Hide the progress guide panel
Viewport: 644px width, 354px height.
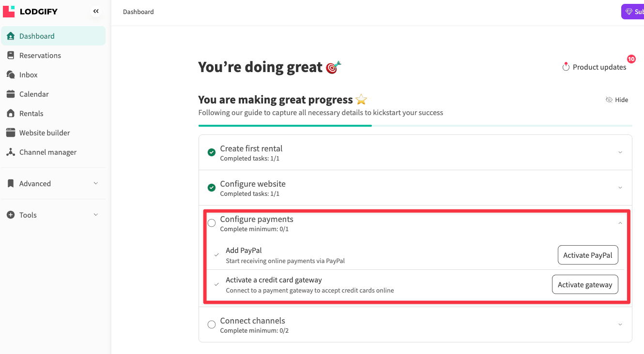click(617, 100)
